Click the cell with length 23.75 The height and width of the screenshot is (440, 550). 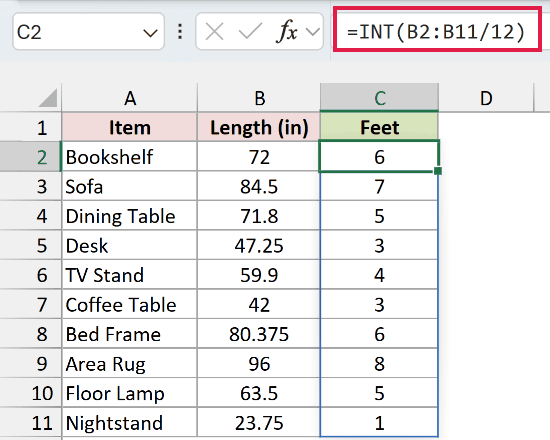(259, 422)
